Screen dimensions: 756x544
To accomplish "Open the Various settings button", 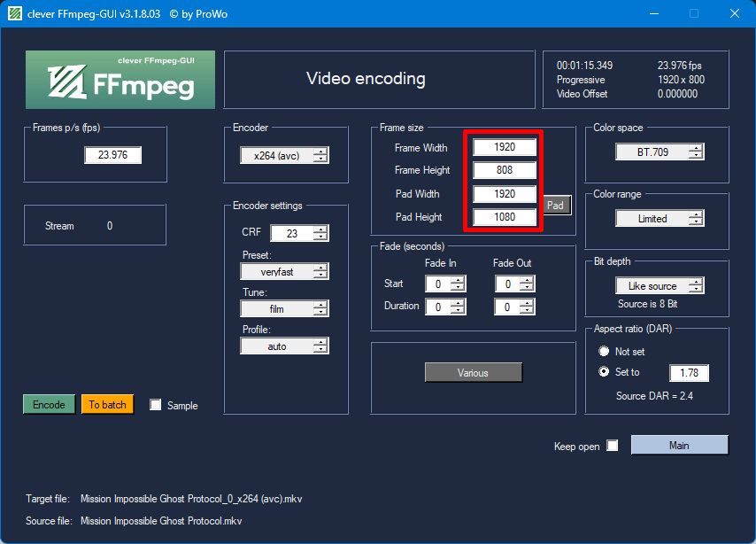I will click(473, 373).
